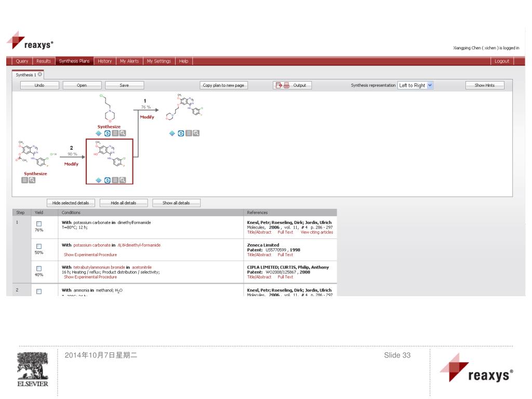Open Title/Abstract for the Knesl 76% reference

point(259,232)
